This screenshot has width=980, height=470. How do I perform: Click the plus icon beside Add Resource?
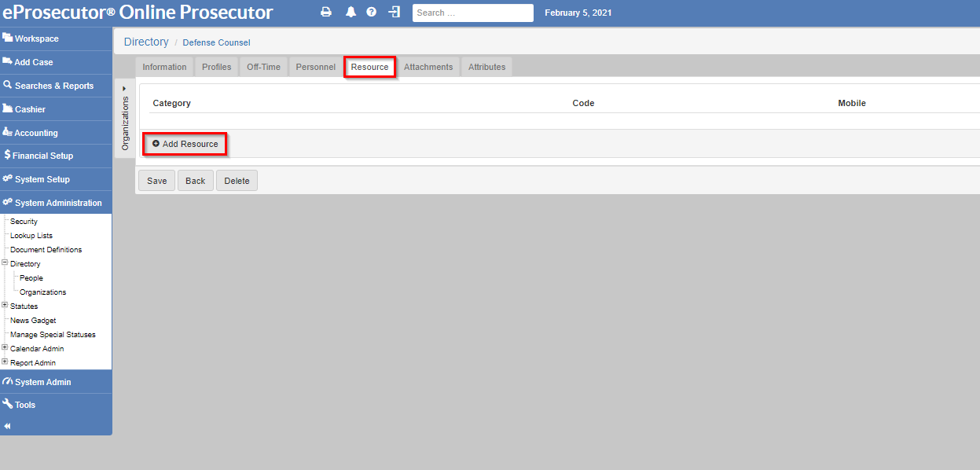[156, 144]
